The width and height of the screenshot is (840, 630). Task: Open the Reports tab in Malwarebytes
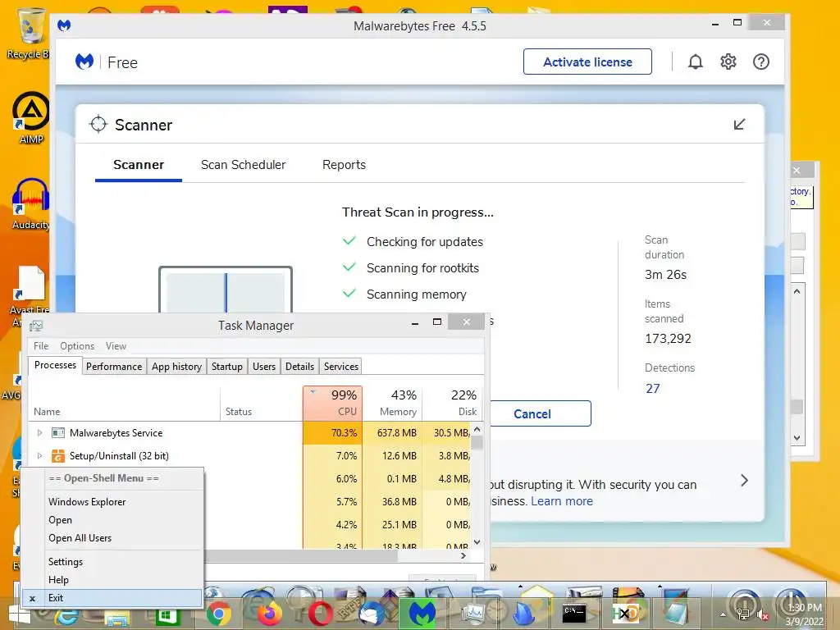(344, 165)
